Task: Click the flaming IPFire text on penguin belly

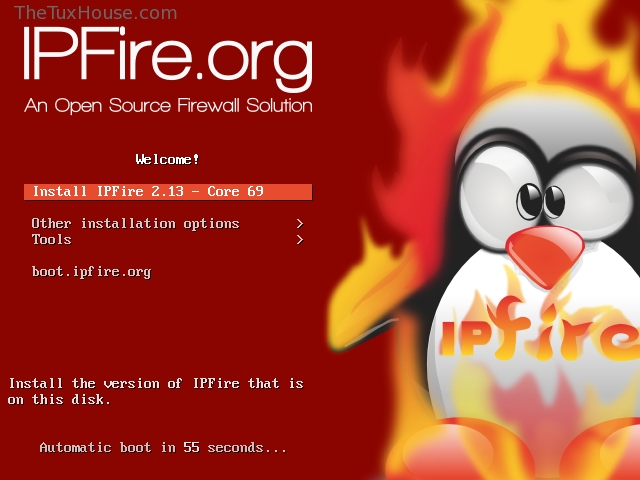Action: (539, 331)
